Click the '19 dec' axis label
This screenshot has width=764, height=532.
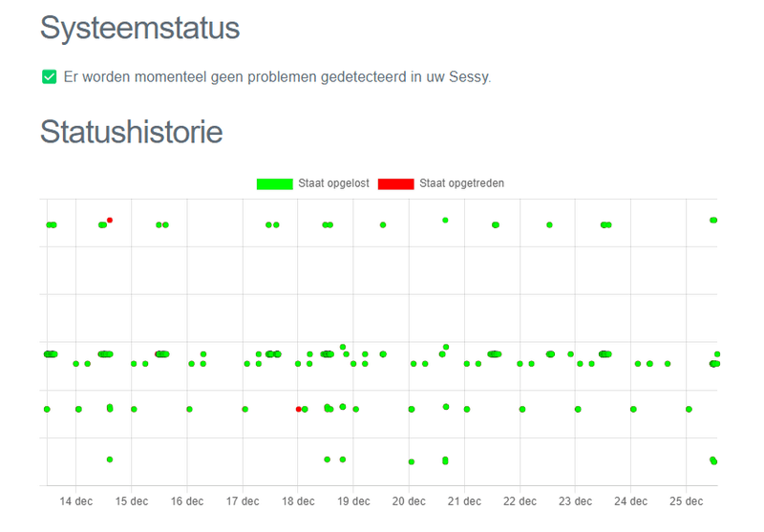tap(353, 501)
